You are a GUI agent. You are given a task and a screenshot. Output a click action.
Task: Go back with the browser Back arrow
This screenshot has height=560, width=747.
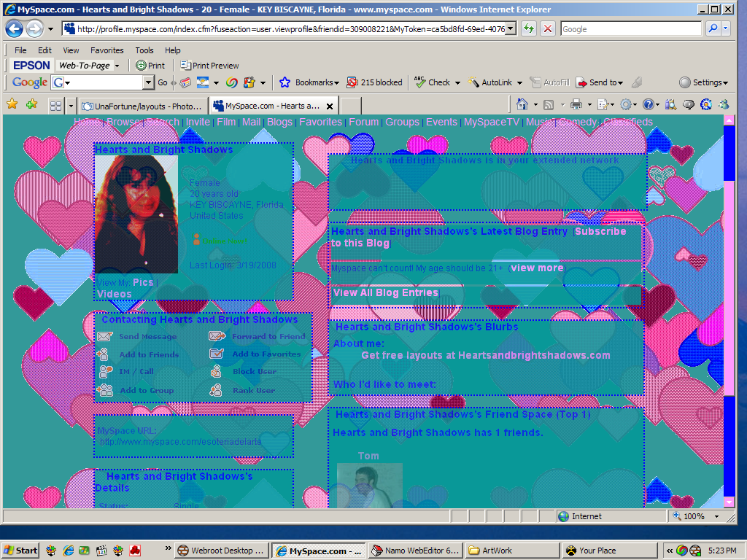[15, 29]
